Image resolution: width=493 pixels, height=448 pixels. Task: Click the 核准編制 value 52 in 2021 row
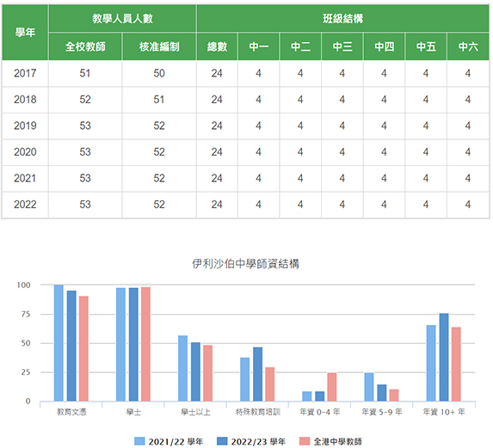(159, 178)
